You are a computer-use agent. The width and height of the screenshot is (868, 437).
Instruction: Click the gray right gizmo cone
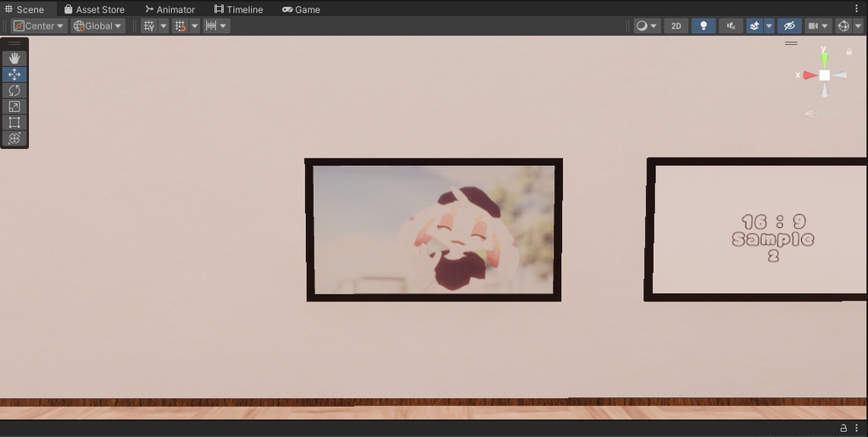point(839,75)
